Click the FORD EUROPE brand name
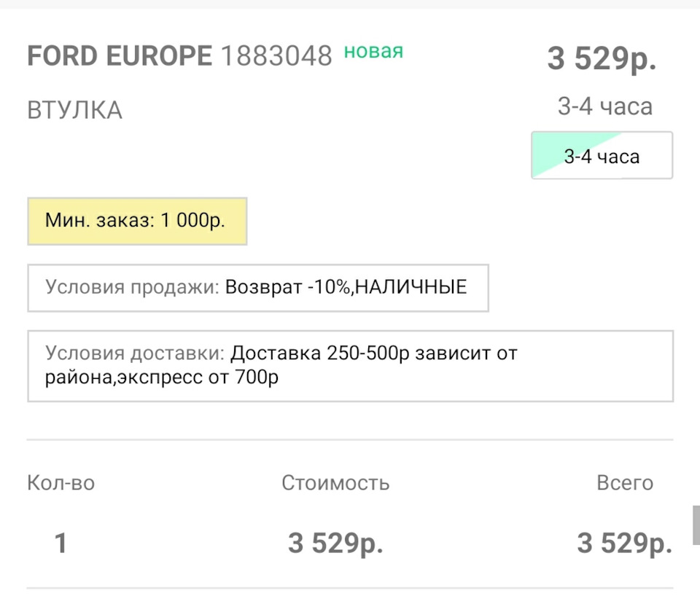 click(120, 56)
